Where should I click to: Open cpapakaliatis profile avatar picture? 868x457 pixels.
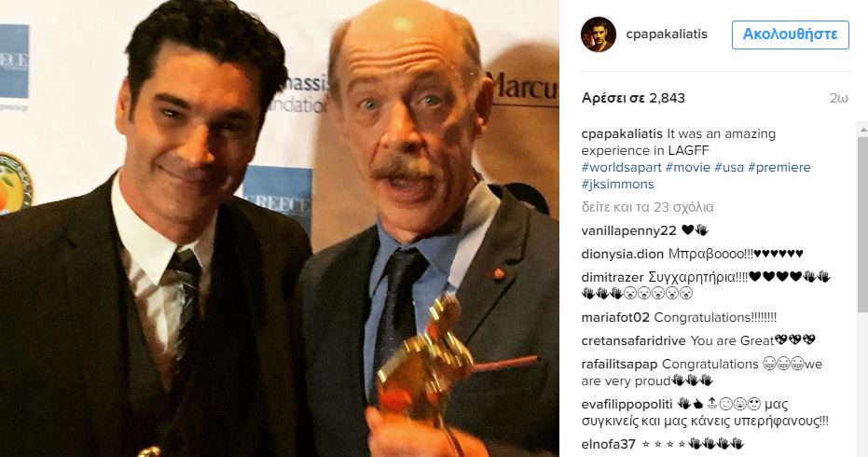click(599, 35)
